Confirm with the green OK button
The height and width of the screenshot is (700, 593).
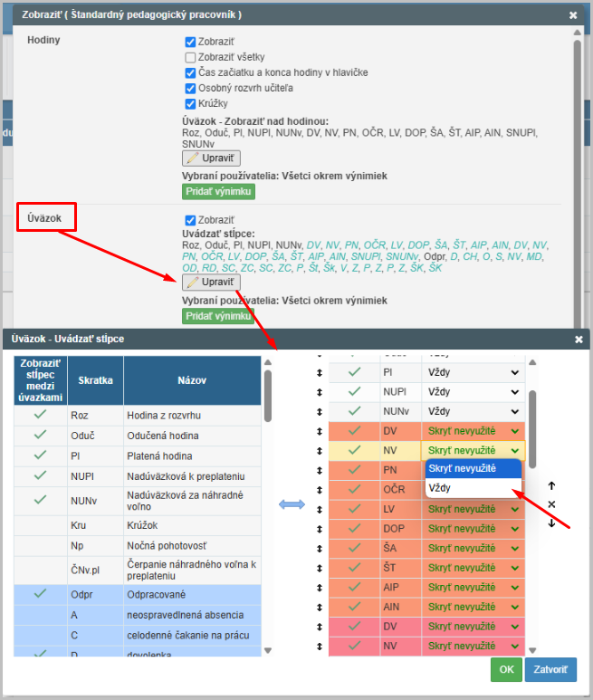[x=506, y=669]
